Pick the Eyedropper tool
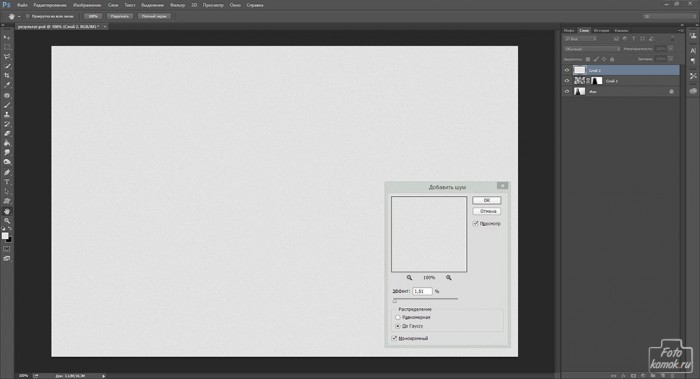Screen dimensions: 700x379 tap(7, 85)
